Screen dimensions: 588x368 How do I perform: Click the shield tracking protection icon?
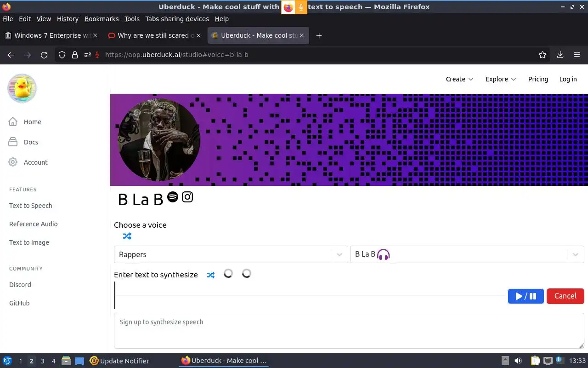pyautogui.click(x=62, y=55)
